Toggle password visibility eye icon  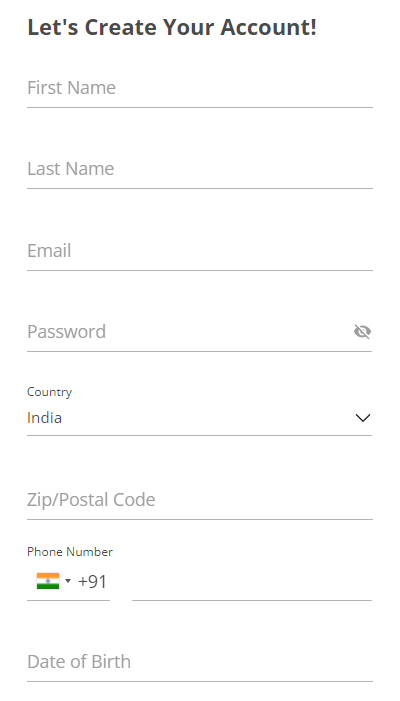(x=362, y=332)
